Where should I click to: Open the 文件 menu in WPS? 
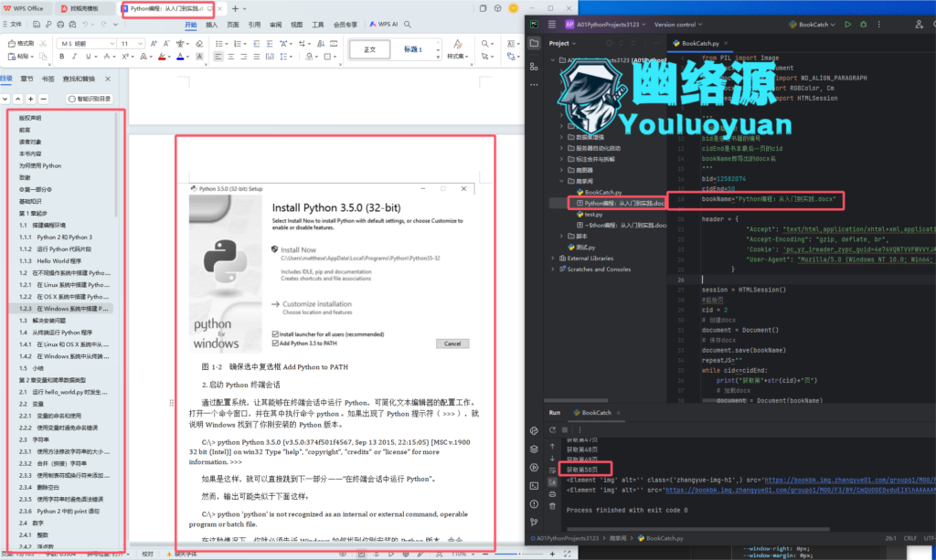[x=13, y=25]
